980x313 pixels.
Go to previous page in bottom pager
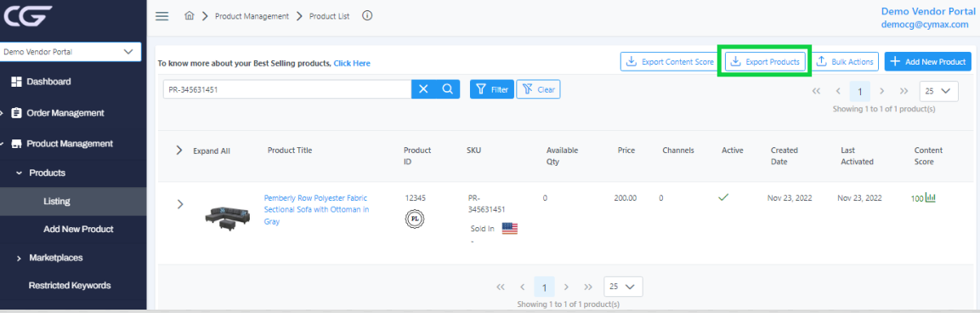point(522,287)
